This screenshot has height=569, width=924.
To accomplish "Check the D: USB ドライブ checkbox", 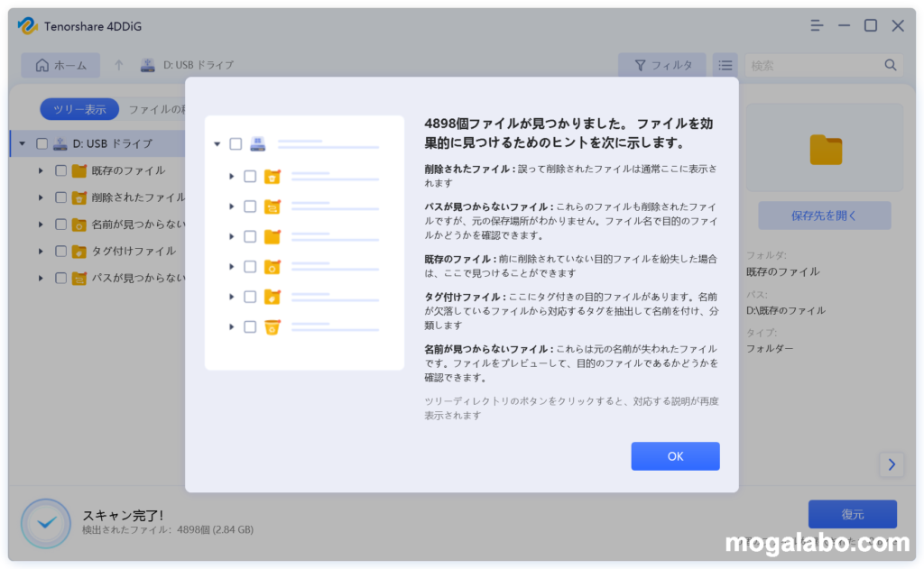I will coord(42,143).
